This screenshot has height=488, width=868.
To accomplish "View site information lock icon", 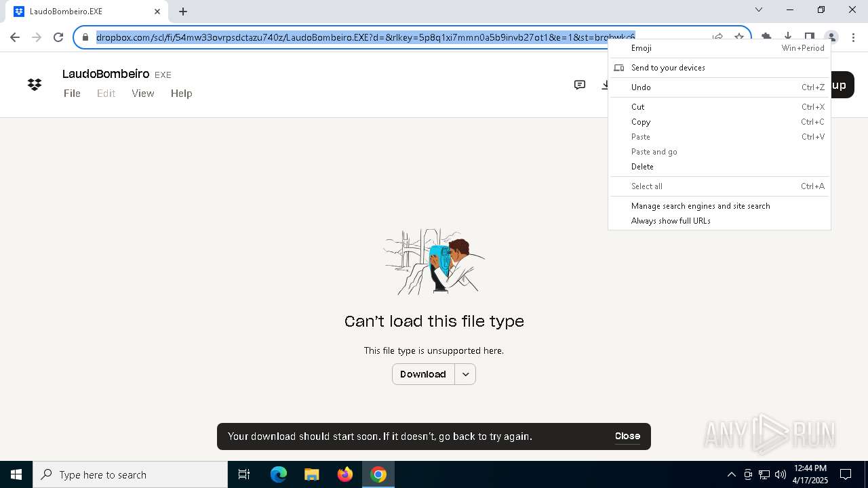I will 85,37.
